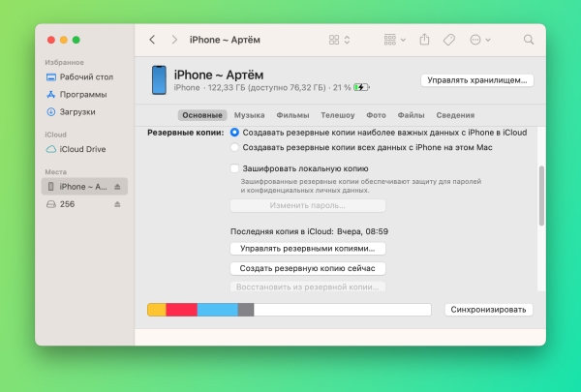Click the Синхронизировать button
The image size is (581, 392).
point(489,310)
